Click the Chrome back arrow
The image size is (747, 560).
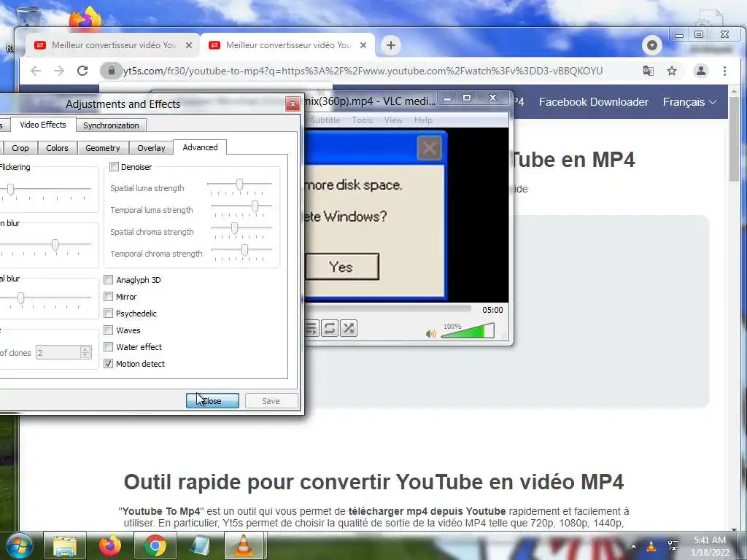pos(36,71)
